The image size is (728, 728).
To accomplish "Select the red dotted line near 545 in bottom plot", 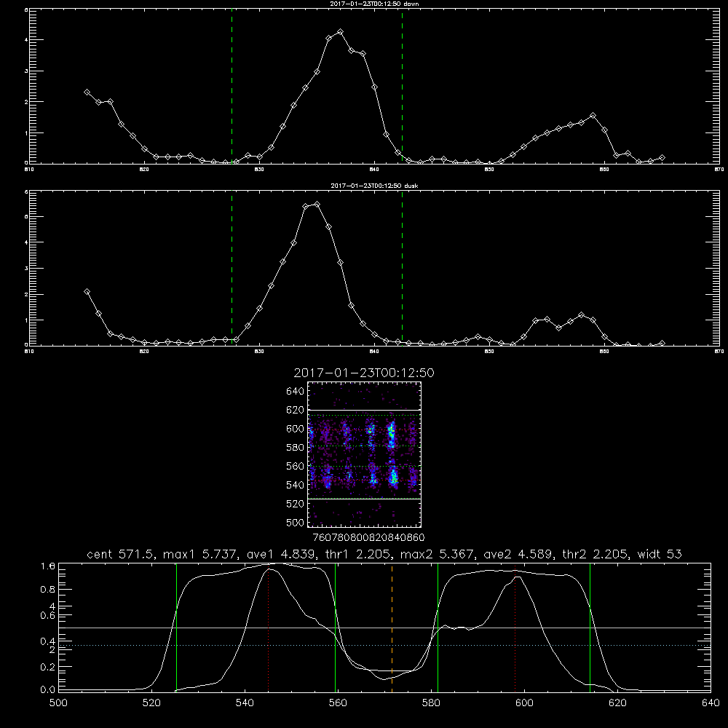I will coord(269,629).
